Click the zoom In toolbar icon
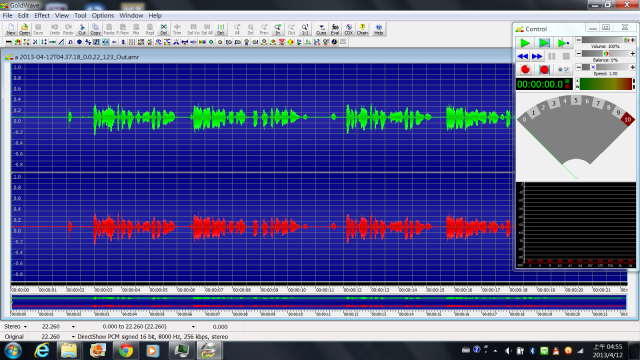Screen dimensions: 640x360 278,29
